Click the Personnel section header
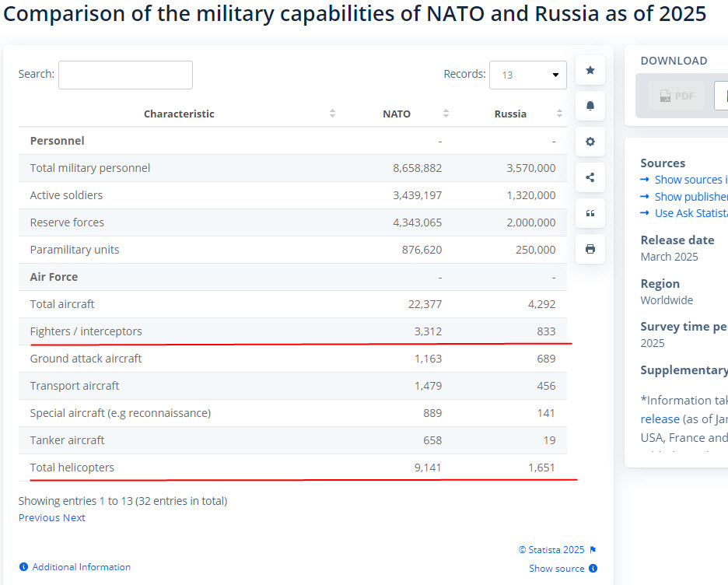Screen dimensions: 728x585 [x=57, y=141]
